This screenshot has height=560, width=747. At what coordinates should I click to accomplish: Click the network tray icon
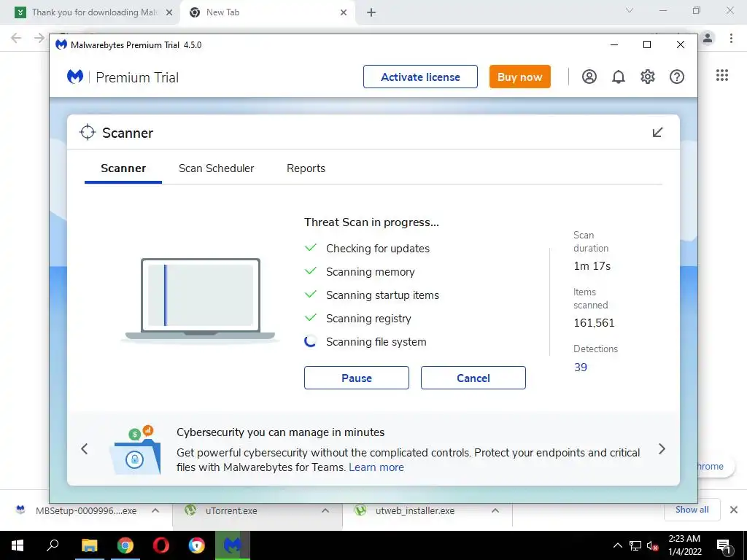point(635,545)
